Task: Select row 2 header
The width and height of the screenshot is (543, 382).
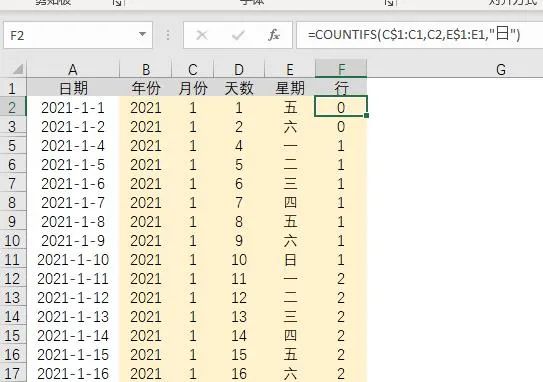Action: (x=13, y=107)
